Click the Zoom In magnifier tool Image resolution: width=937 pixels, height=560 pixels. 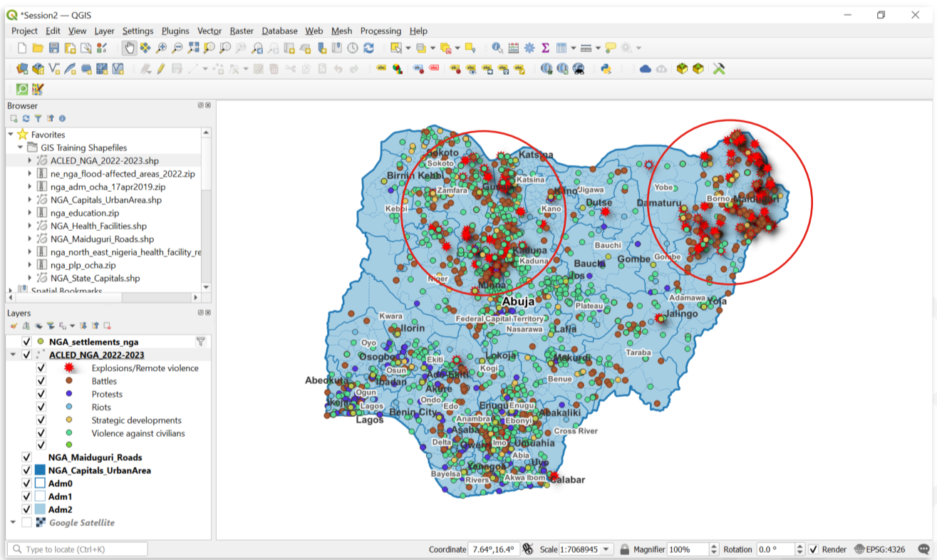[x=161, y=48]
